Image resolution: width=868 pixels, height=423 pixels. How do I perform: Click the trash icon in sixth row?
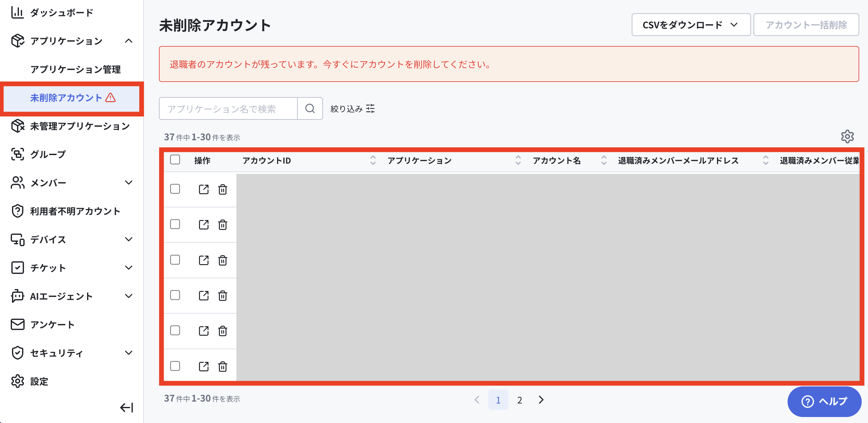click(x=222, y=366)
